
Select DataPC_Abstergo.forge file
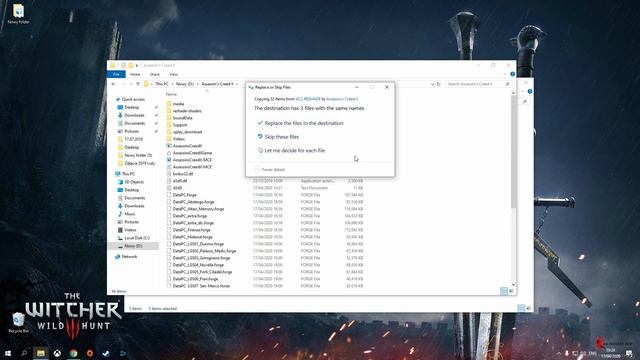point(191,202)
